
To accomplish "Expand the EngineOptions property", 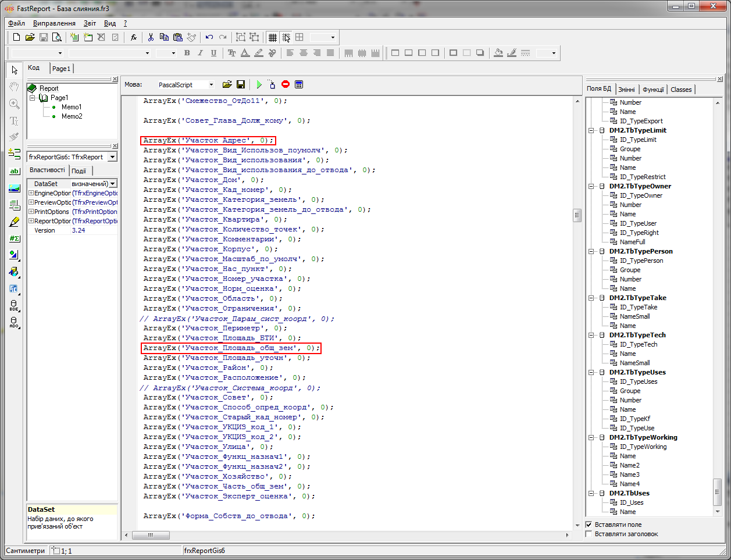I will coord(31,193).
